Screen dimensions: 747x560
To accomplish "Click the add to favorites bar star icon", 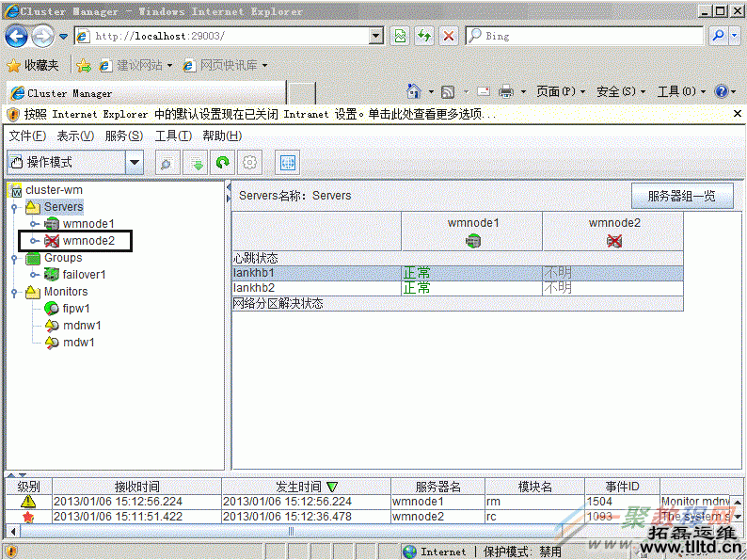I will click(x=84, y=65).
